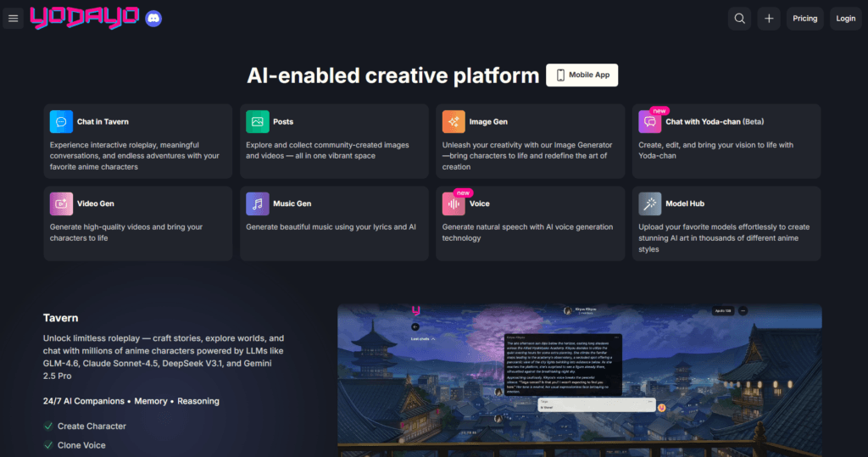Open the Image Gen card title
The image size is (868, 457).
[x=488, y=122]
